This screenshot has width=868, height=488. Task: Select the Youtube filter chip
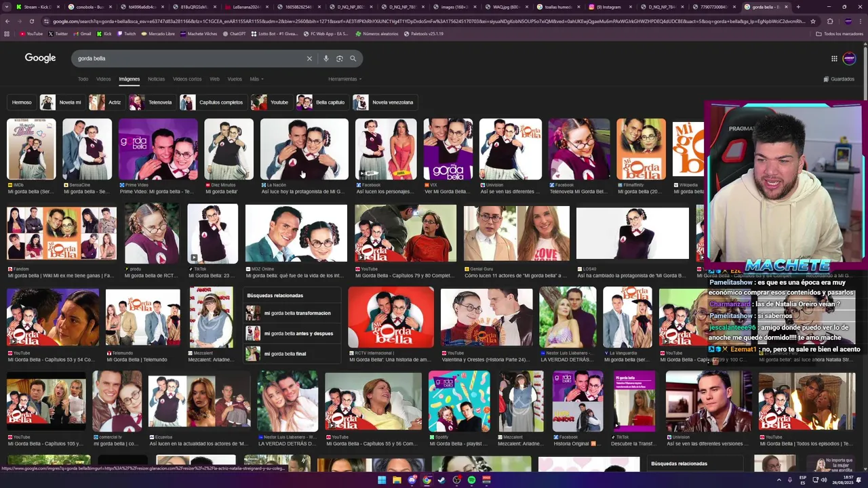(x=272, y=102)
